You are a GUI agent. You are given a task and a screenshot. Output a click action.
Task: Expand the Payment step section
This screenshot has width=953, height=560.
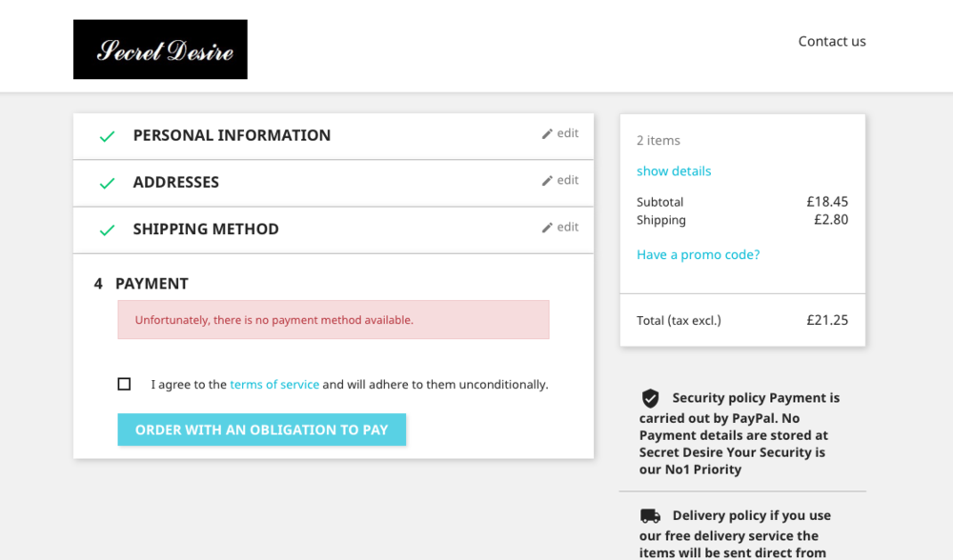coord(152,283)
